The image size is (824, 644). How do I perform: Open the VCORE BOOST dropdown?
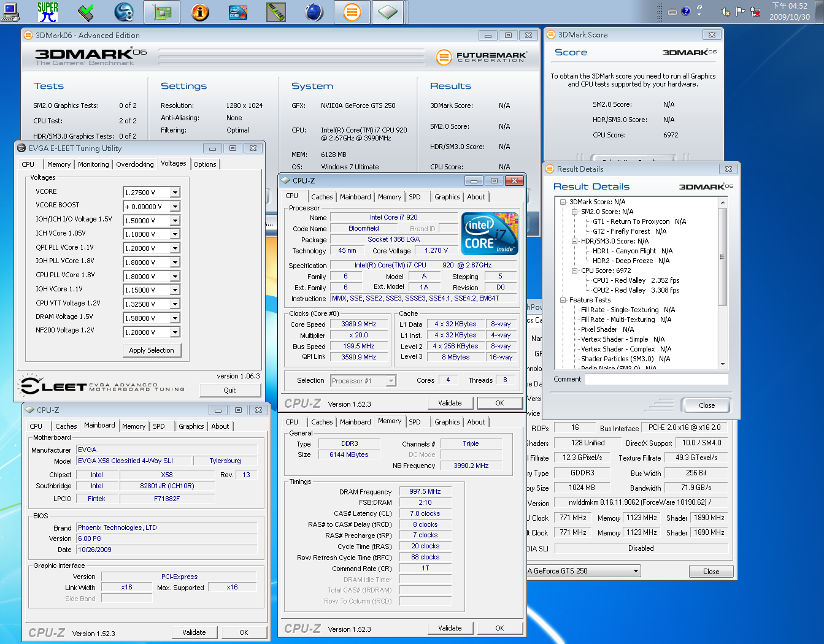coord(175,207)
